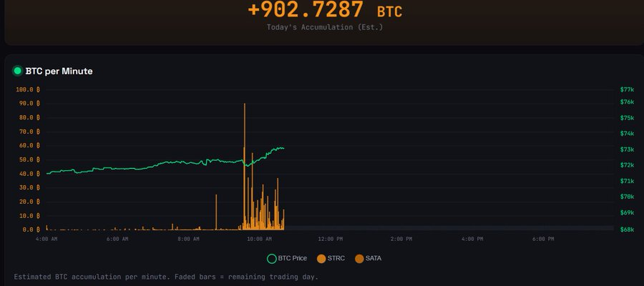This screenshot has height=286, width=644.
Task: Click the $77k right axis label
Action: pyautogui.click(x=627, y=89)
